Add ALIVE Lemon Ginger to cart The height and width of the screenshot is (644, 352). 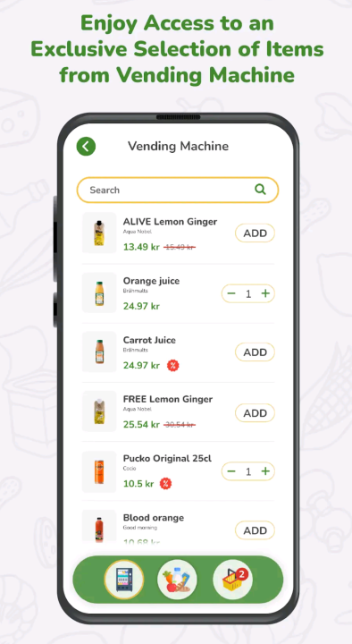click(256, 233)
